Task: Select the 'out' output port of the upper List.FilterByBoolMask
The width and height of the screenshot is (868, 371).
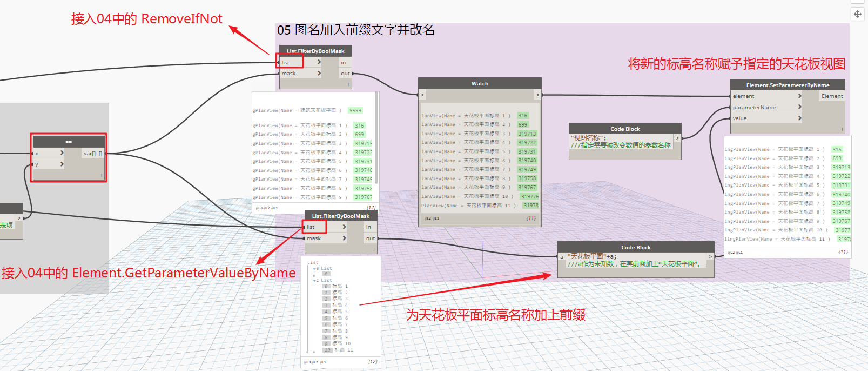Action: point(345,74)
